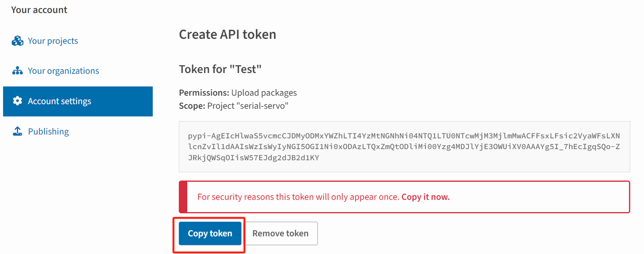This screenshot has width=644, height=254.
Task: Click the cubes icon beside Your projects
Action: [18, 41]
